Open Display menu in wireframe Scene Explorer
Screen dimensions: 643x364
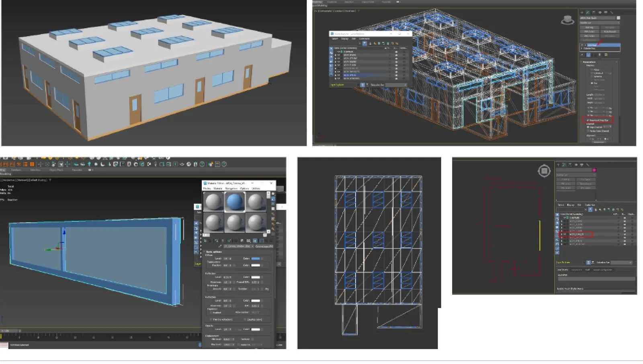[x=345, y=39]
